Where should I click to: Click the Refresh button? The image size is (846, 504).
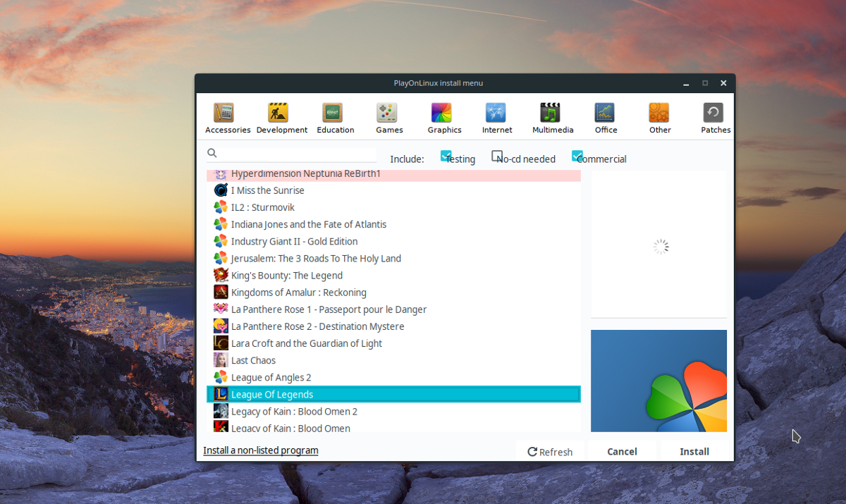550,452
